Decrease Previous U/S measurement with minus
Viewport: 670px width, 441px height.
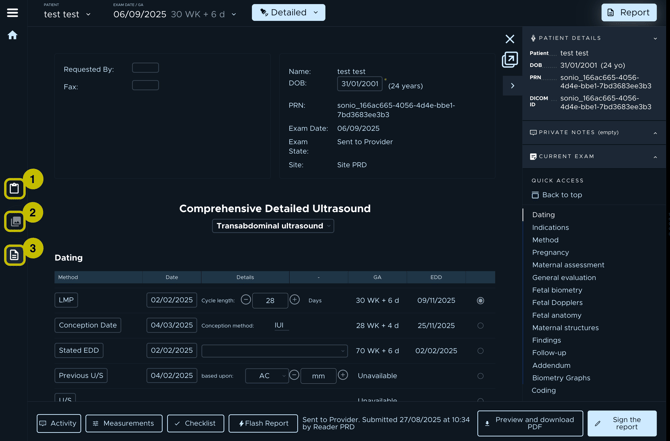pyautogui.click(x=294, y=375)
